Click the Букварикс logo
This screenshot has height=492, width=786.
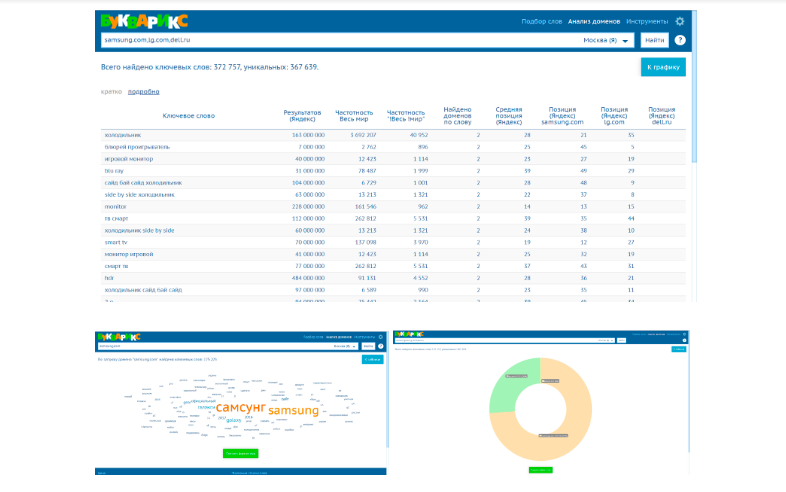[x=144, y=21]
